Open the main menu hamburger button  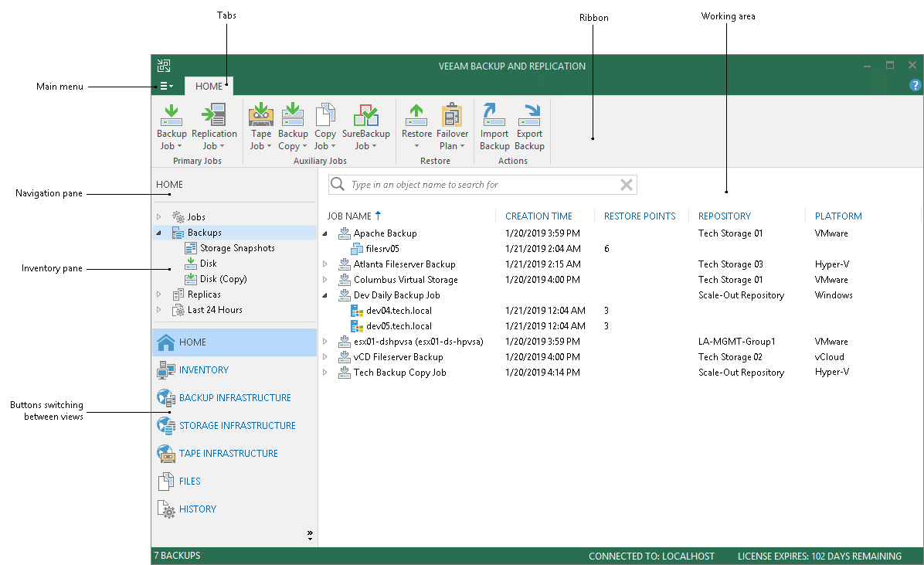pyautogui.click(x=166, y=86)
